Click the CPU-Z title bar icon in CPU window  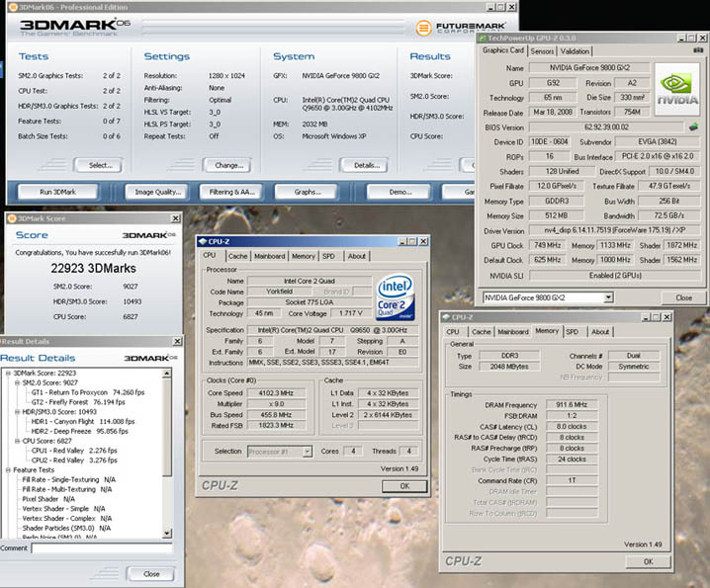point(203,241)
